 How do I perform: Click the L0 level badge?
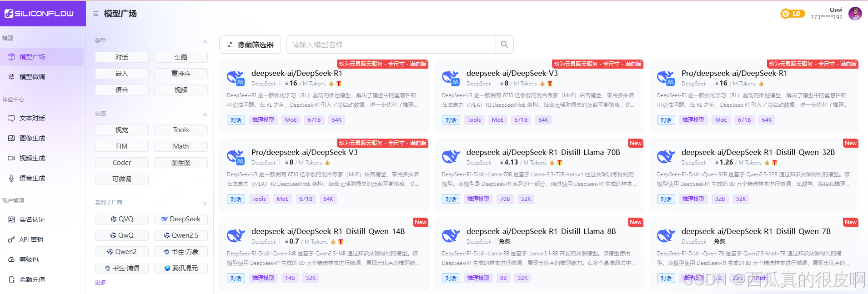click(793, 14)
